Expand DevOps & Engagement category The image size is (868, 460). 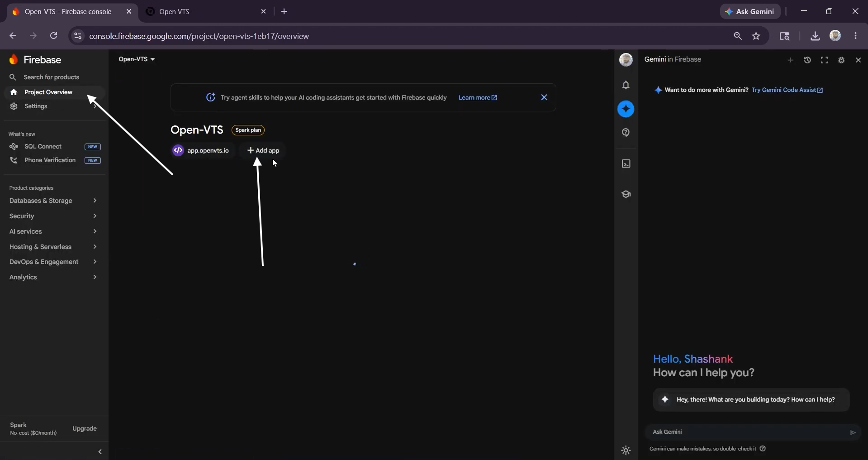point(53,262)
